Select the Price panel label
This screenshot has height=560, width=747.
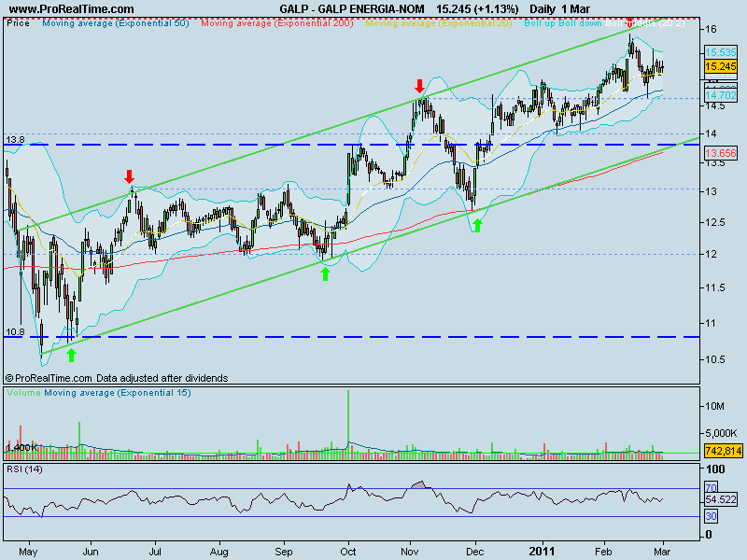pyautogui.click(x=18, y=22)
